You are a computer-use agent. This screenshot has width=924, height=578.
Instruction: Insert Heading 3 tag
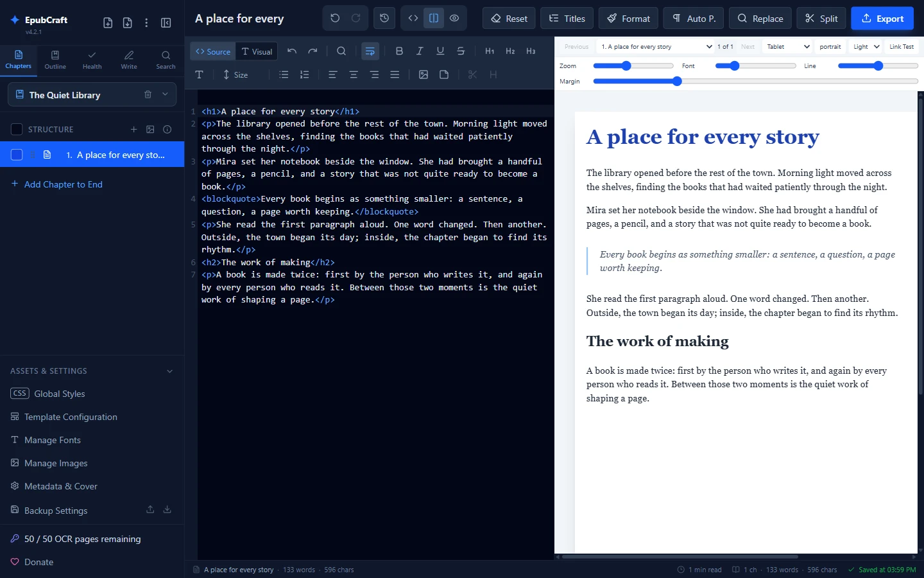click(x=531, y=51)
